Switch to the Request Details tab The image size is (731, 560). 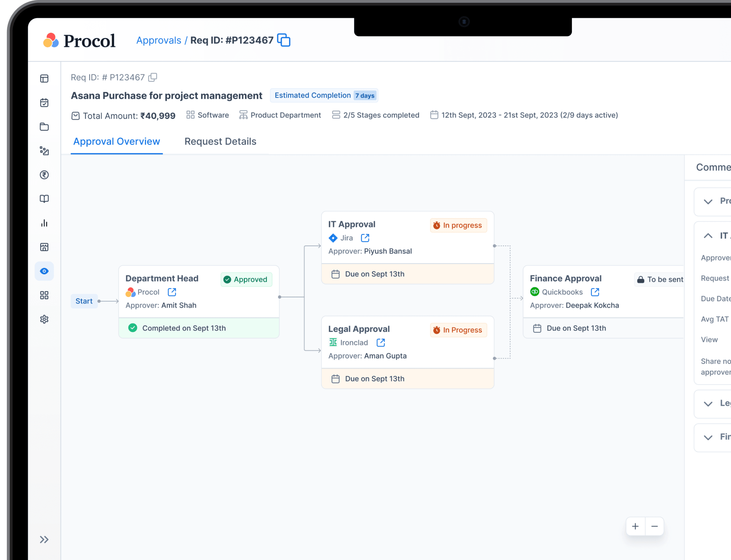220,141
